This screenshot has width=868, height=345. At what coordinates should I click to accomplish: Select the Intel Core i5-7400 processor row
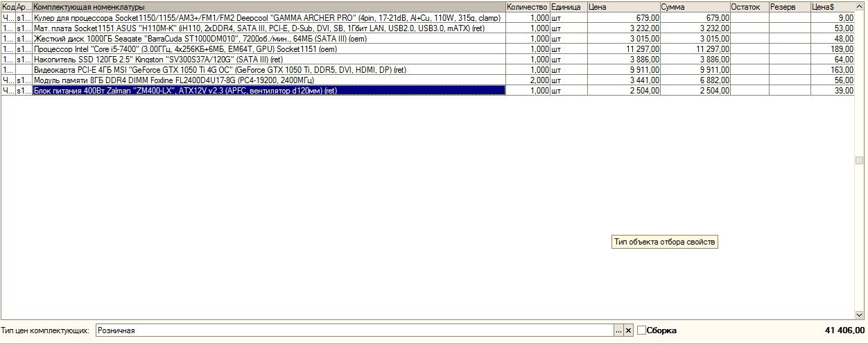(x=267, y=49)
